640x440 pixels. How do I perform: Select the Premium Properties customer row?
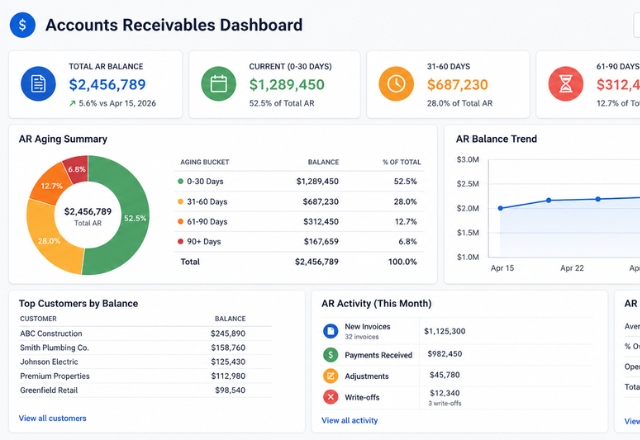pos(145,376)
